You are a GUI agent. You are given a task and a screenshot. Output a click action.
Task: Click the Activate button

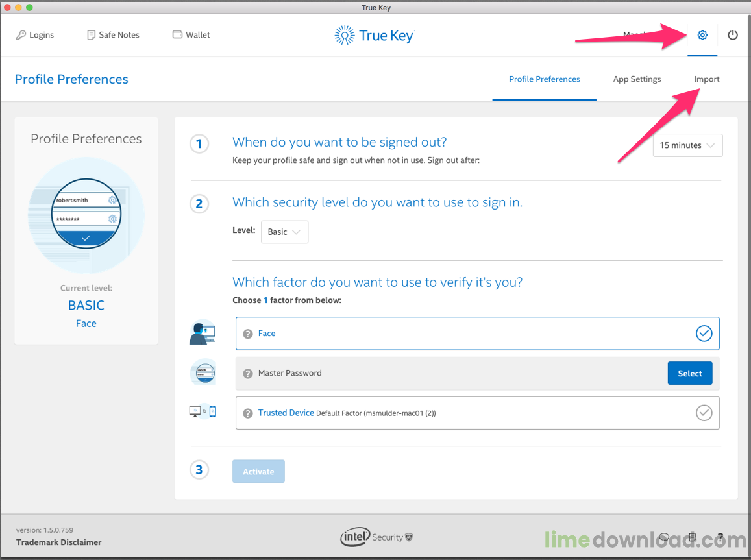point(258,472)
